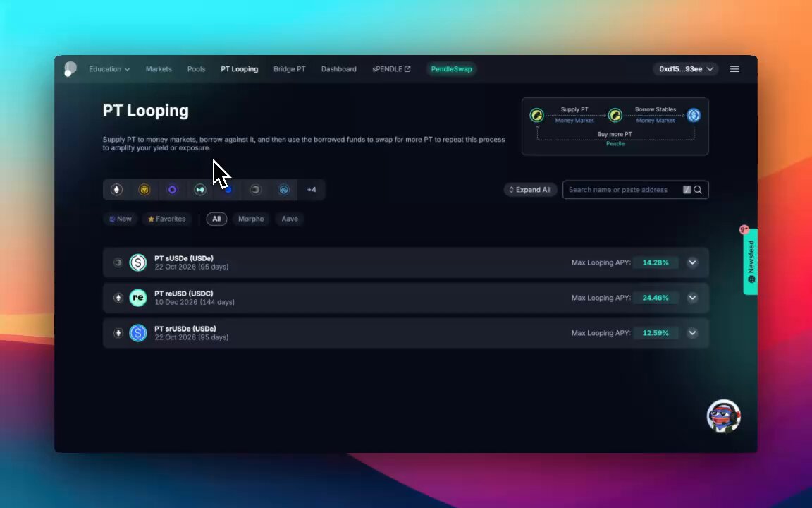812x508 pixels.
Task: Click the slash shortcut icon in search
Action: pos(687,190)
